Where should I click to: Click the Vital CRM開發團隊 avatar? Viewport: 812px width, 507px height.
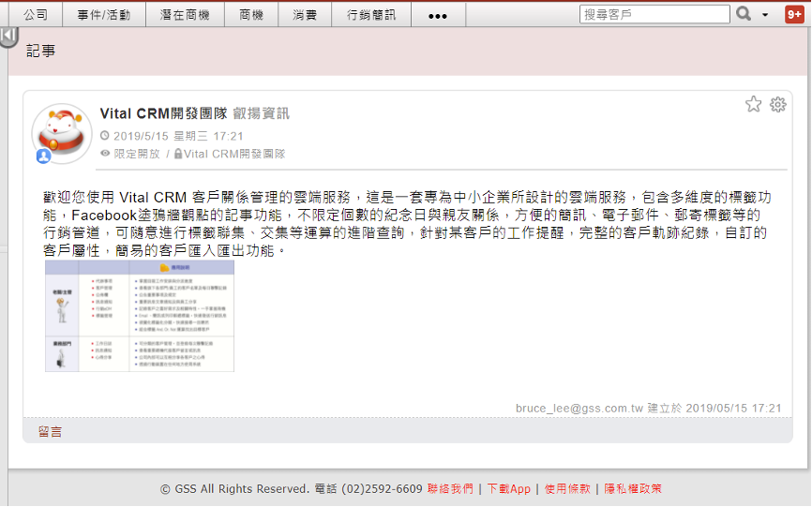(x=62, y=133)
